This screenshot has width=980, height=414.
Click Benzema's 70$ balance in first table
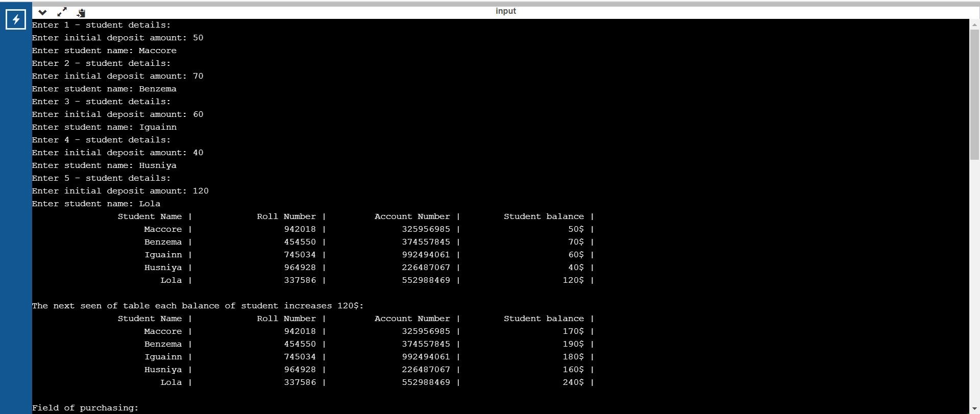pyautogui.click(x=576, y=242)
